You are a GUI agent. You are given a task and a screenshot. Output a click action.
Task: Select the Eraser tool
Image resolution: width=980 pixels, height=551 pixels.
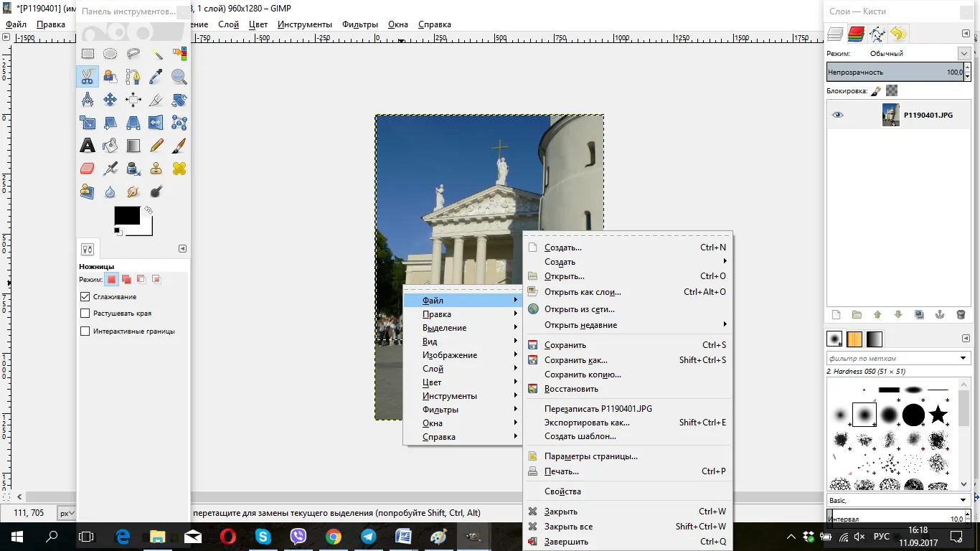[x=88, y=169]
